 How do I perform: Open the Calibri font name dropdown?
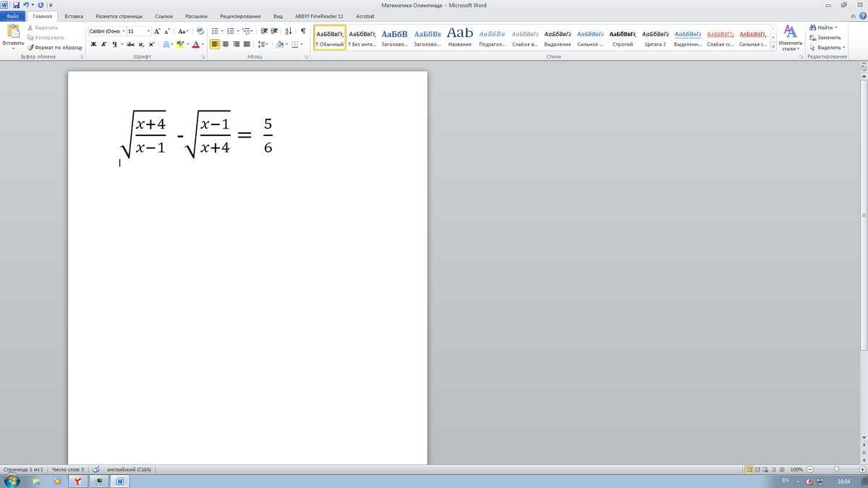click(x=123, y=31)
